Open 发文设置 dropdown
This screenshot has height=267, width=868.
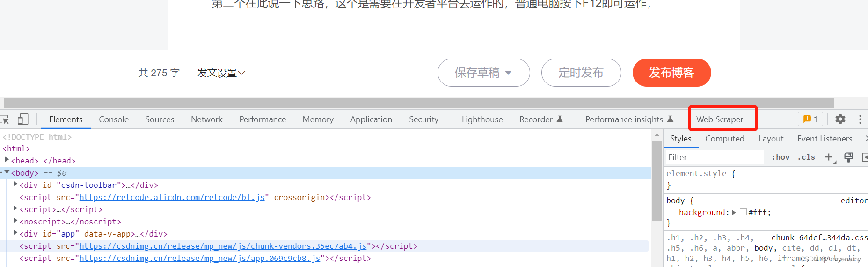click(x=221, y=73)
